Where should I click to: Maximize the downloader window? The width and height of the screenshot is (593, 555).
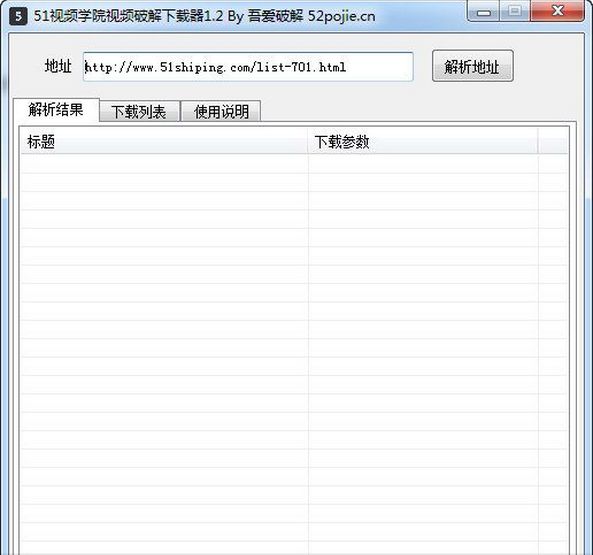pyautogui.click(x=515, y=11)
